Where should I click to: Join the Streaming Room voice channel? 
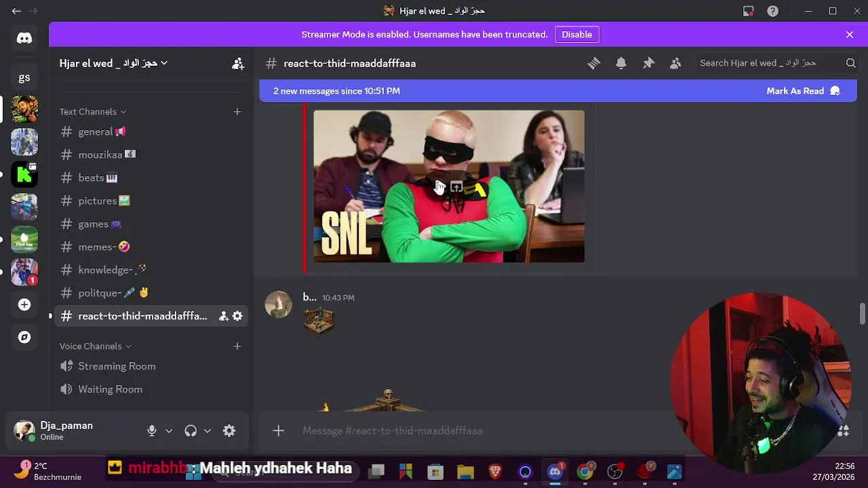(151, 366)
